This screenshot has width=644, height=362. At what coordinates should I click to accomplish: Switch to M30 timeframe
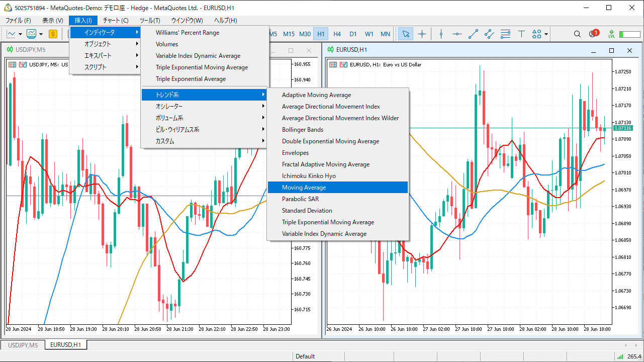point(305,34)
